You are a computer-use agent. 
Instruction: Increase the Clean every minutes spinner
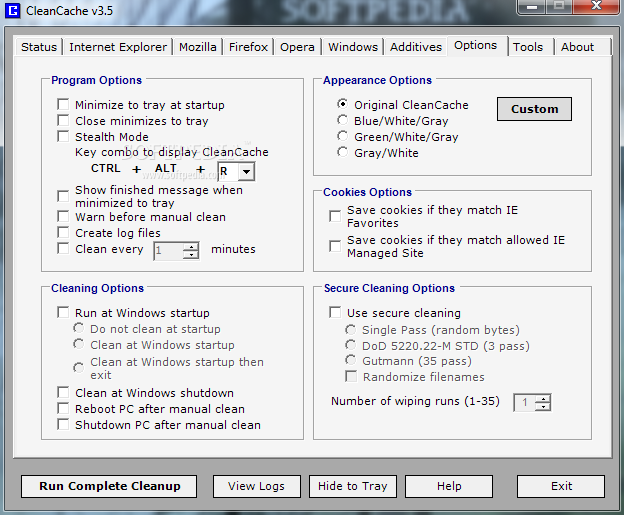pyautogui.click(x=191, y=247)
